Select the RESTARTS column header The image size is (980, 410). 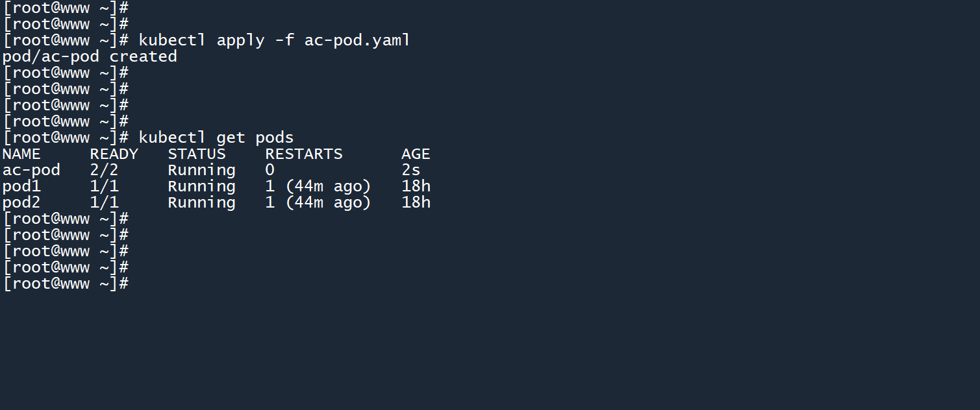click(303, 154)
